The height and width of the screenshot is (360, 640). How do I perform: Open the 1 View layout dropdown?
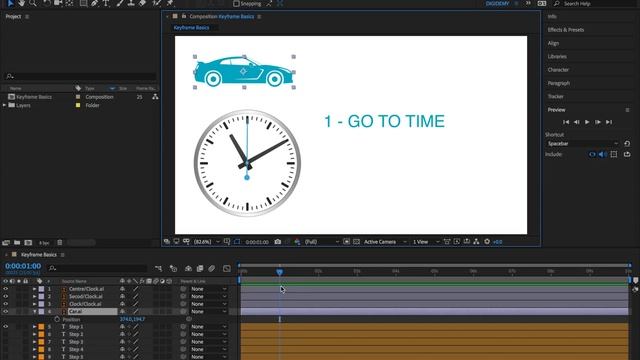[426, 242]
